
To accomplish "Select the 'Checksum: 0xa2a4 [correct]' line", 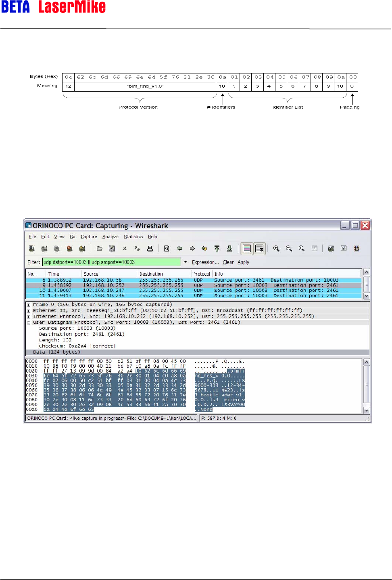I will point(77,346).
